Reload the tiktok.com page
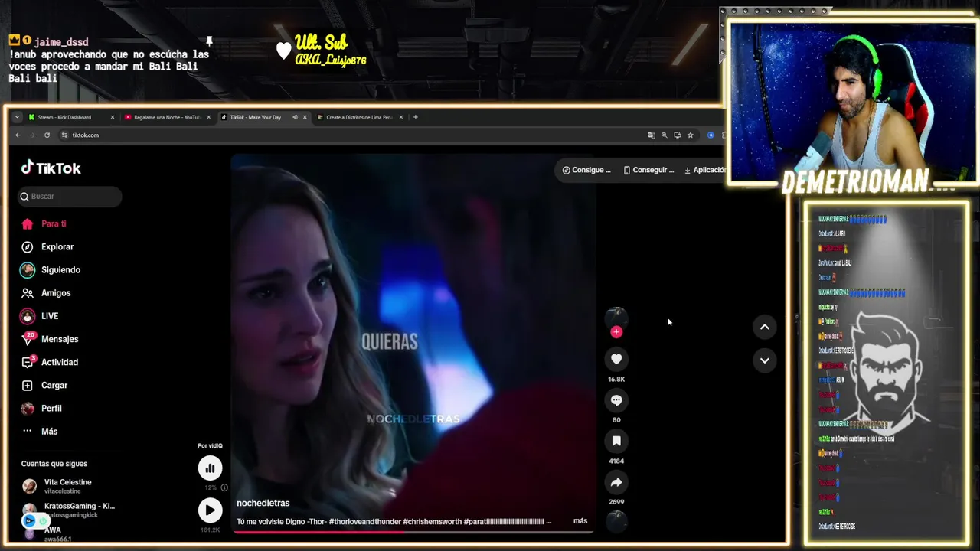Image resolution: width=980 pixels, height=551 pixels. [x=47, y=135]
